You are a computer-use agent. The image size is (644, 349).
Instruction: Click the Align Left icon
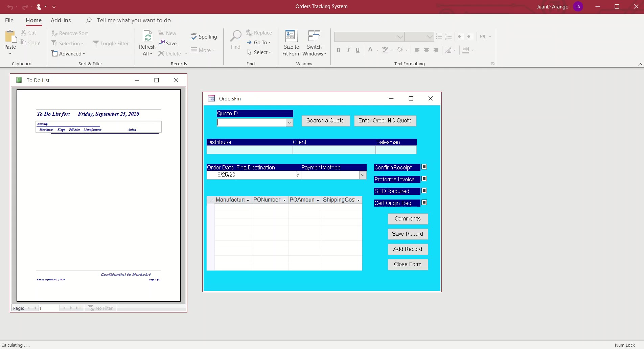pyautogui.click(x=417, y=50)
